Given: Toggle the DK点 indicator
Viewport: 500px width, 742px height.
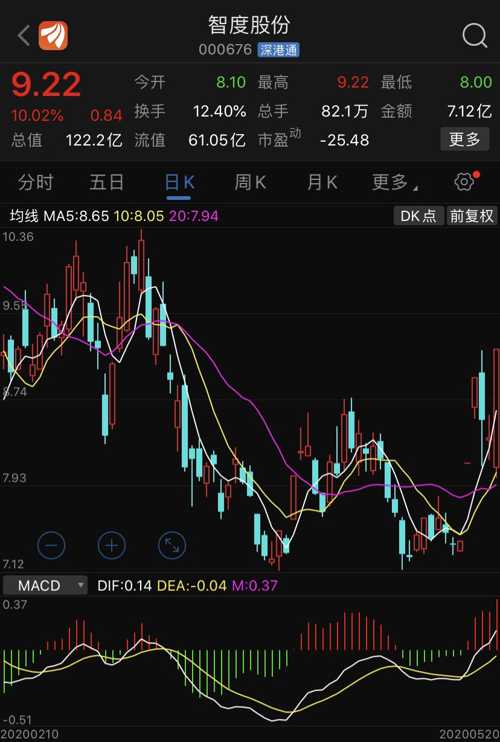Looking at the screenshot, I should pos(418,216).
